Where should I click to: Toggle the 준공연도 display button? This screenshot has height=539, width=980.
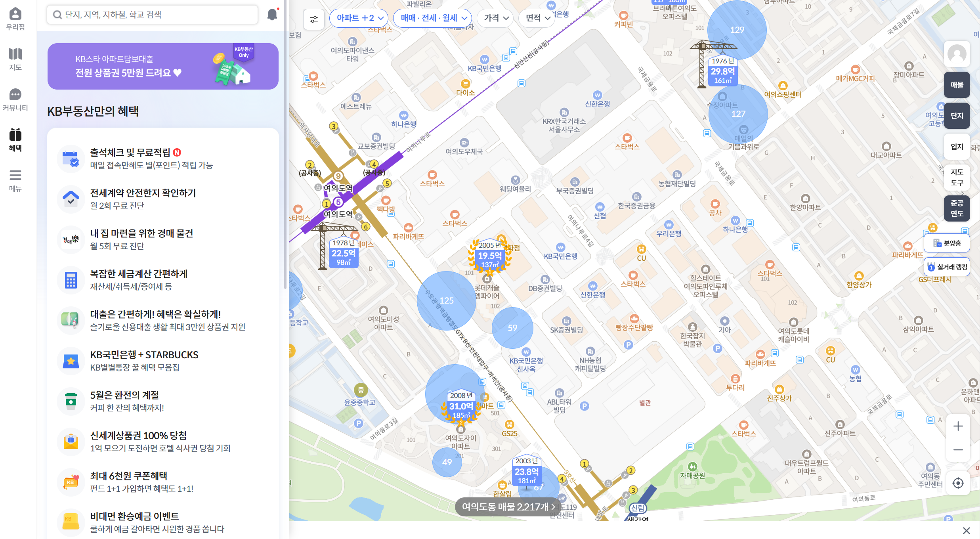957,208
